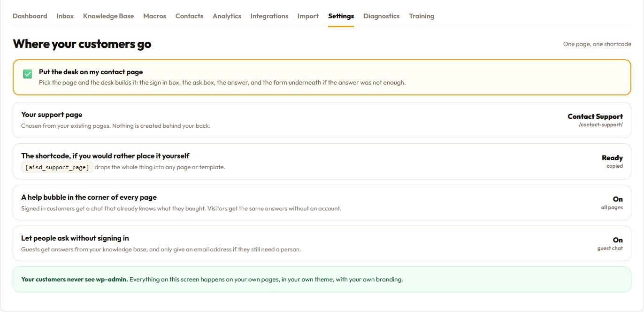Click the shortcode Ready status
644x312 pixels.
tap(612, 158)
